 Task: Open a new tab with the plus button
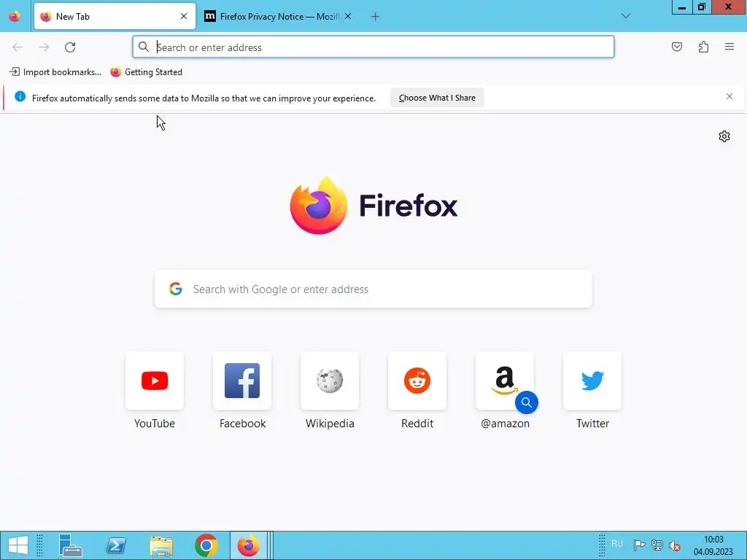[376, 17]
